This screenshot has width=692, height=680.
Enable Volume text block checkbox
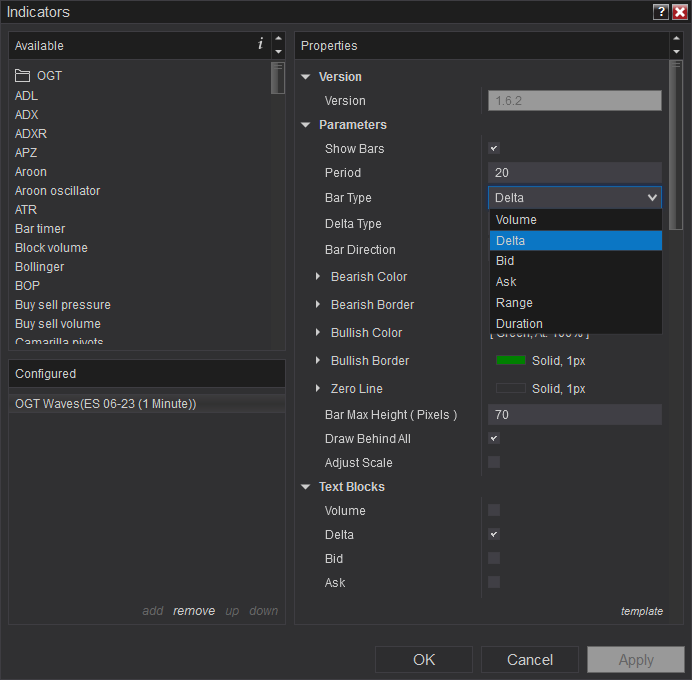point(494,511)
